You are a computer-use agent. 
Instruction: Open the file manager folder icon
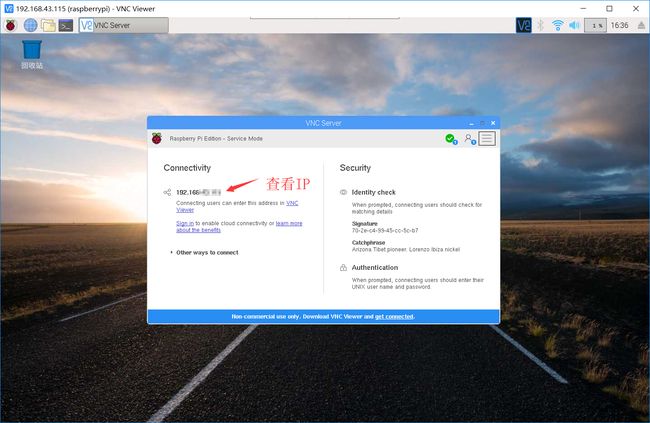[x=47, y=25]
